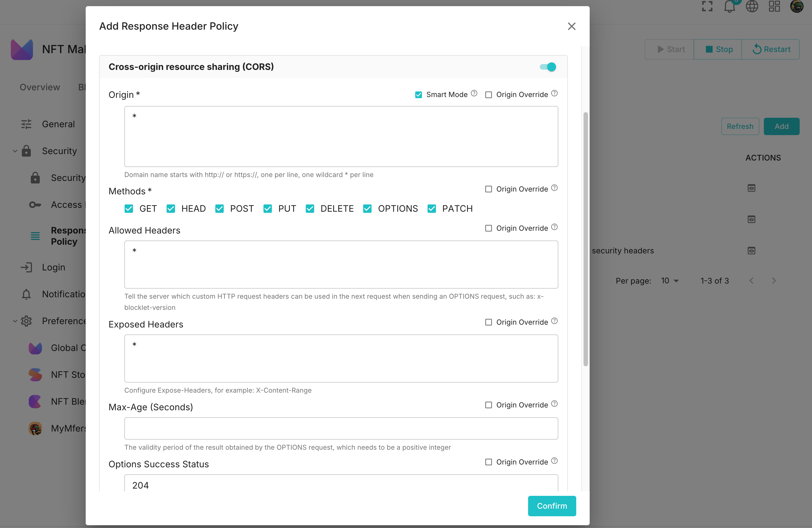The image size is (812, 528).
Task: Enable Origin Override for Allowed Headers
Action: [x=489, y=228]
